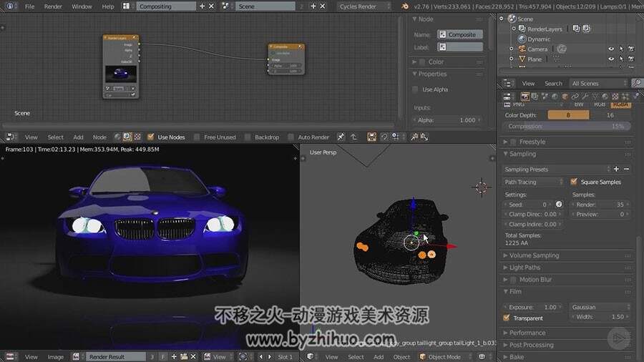The height and width of the screenshot is (362, 644).
Task: Toggle the Backdrop checkbox
Action: coord(248,137)
